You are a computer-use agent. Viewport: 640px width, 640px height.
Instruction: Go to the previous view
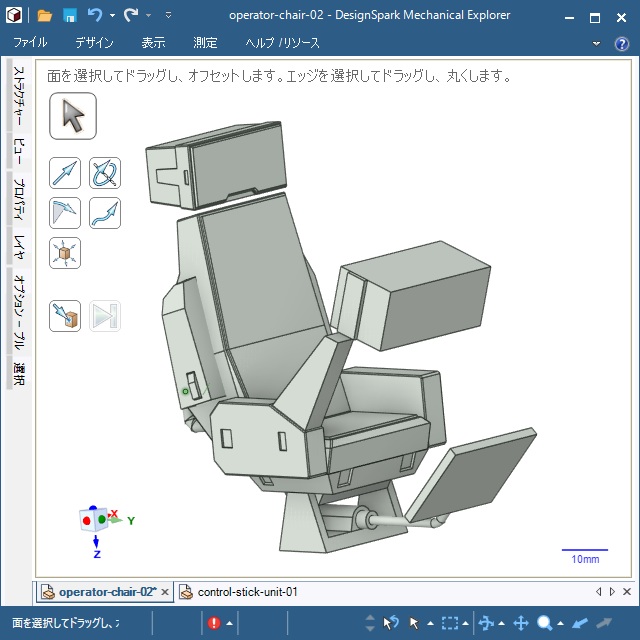click(580, 623)
